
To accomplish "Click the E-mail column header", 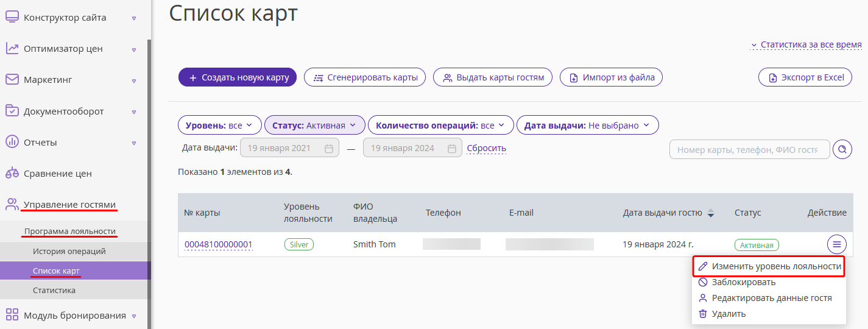I will [521, 213].
